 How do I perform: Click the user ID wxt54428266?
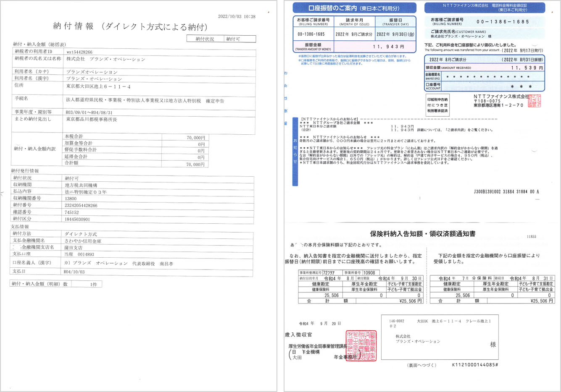[x=79, y=52]
